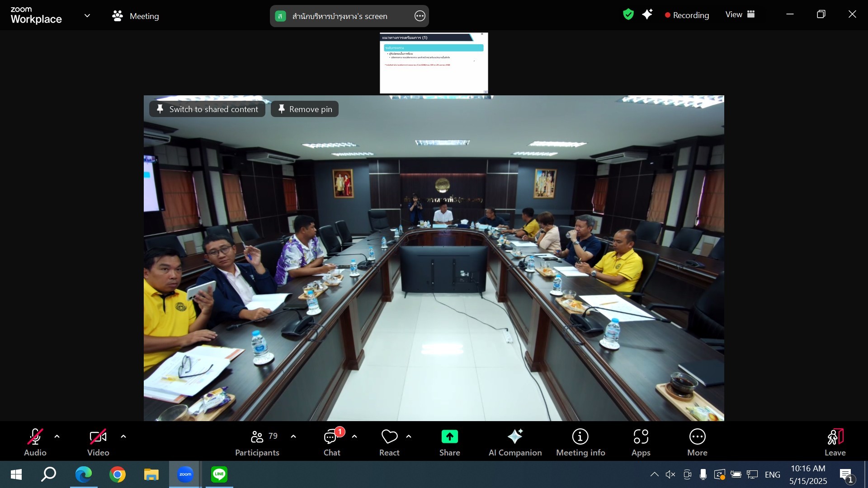
Task: Toggle the Remove pin button
Action: (x=305, y=109)
